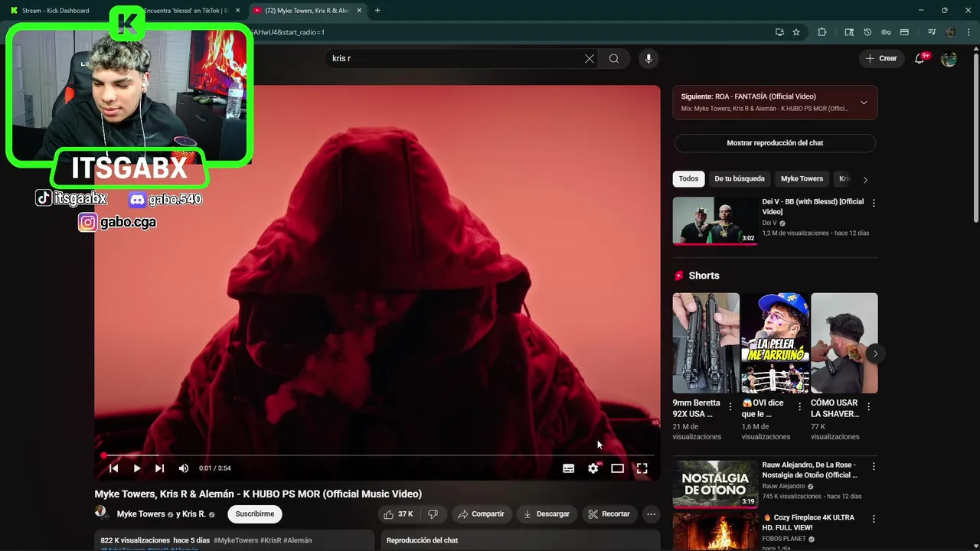Start voice search microphone
980x551 pixels.
[x=648, y=59]
